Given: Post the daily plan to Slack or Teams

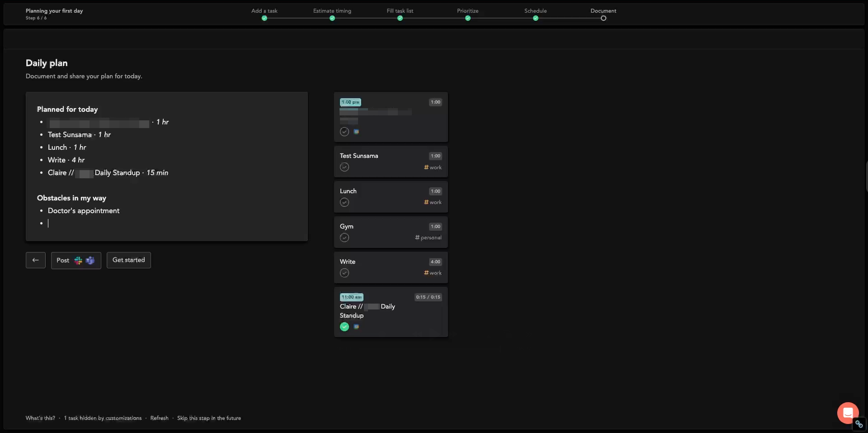Looking at the screenshot, I should pyautogui.click(x=76, y=261).
